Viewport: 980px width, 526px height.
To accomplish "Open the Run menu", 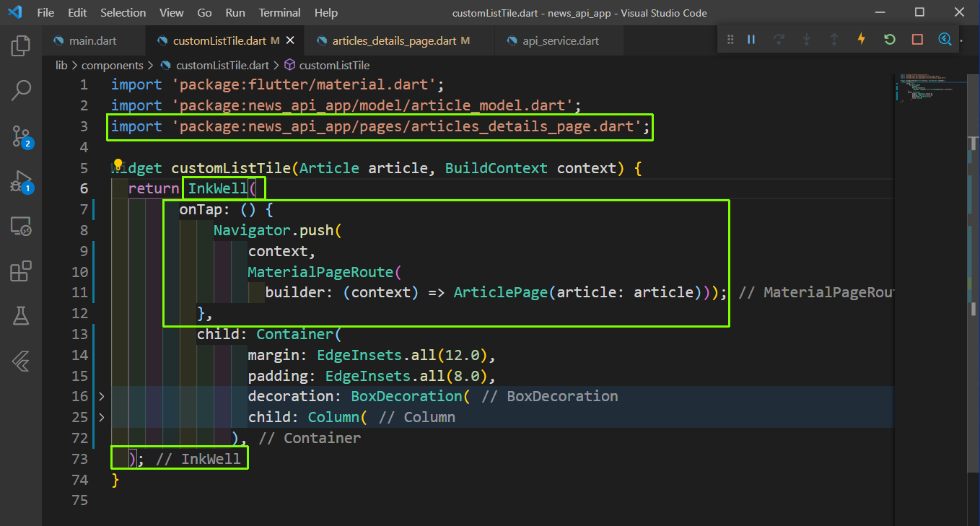I will [x=235, y=13].
